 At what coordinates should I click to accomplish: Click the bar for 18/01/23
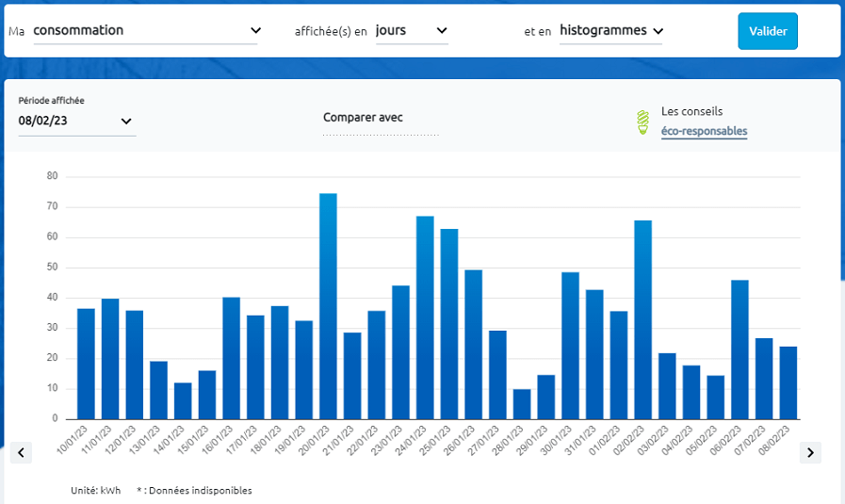pos(280,363)
